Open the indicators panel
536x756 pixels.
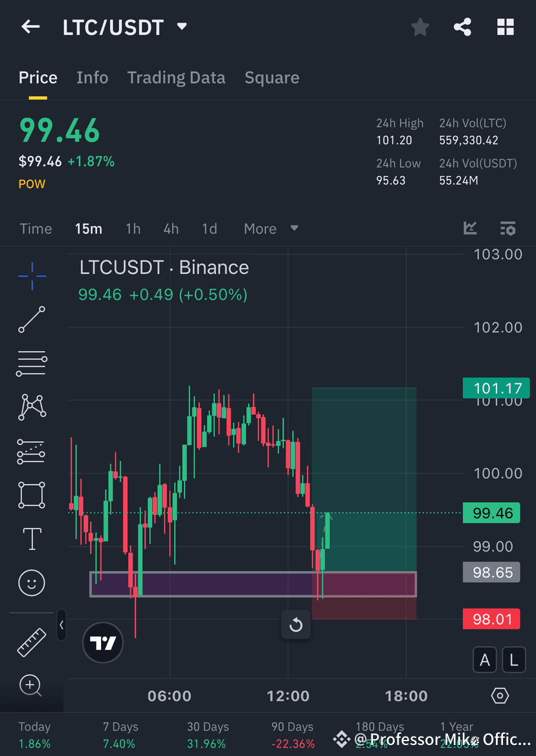coord(470,228)
